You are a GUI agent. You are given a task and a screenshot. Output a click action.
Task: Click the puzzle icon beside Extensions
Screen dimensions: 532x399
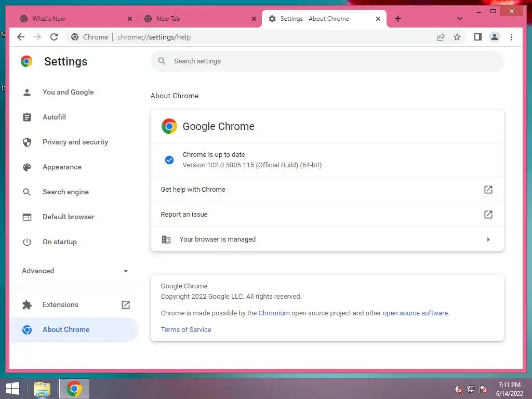pos(27,304)
